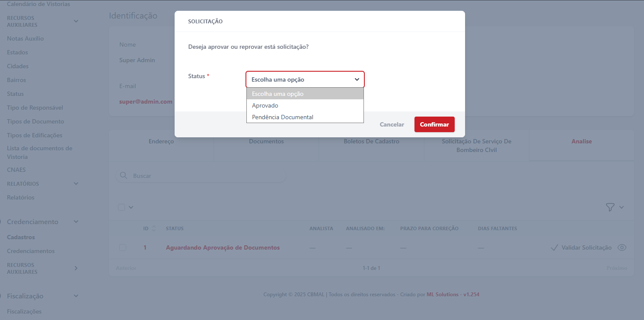This screenshot has height=320, width=644.
Task: Expand bulk actions chevron next to checkbox
Action: point(131,207)
